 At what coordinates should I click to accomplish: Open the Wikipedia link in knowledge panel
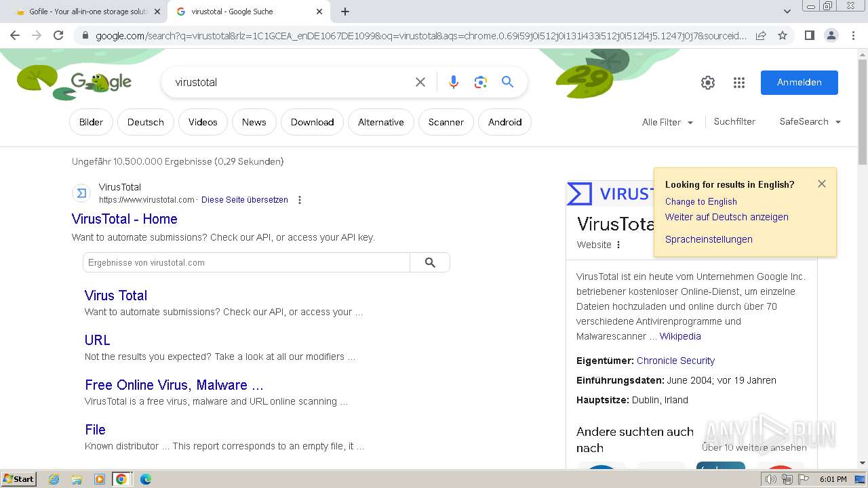click(680, 336)
